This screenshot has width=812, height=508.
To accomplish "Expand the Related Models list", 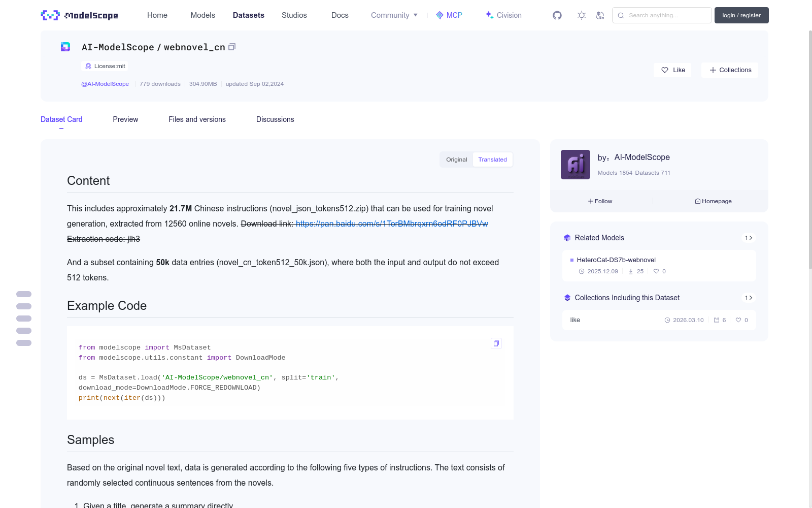I will pos(749,238).
